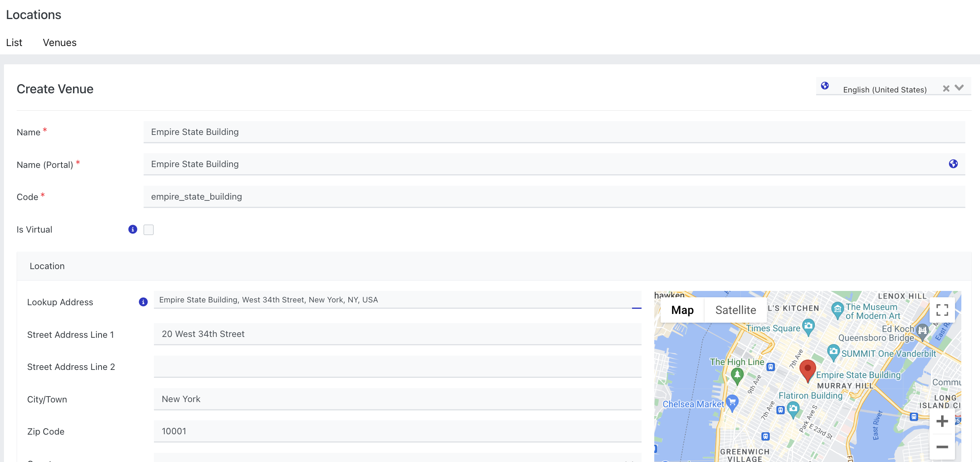980x462 pixels.
Task: Open translations globe in Name (Portal) field
Action: coord(953,164)
